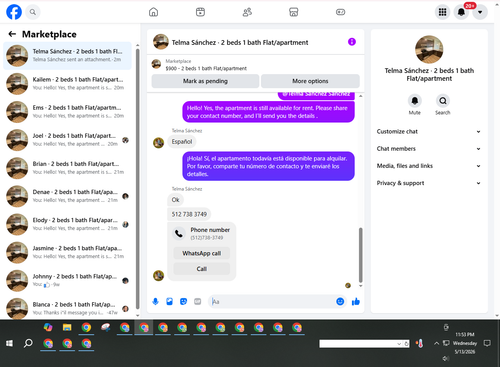Open account dropdown arrow at top right
The height and width of the screenshot is (367, 500).
[x=480, y=12]
